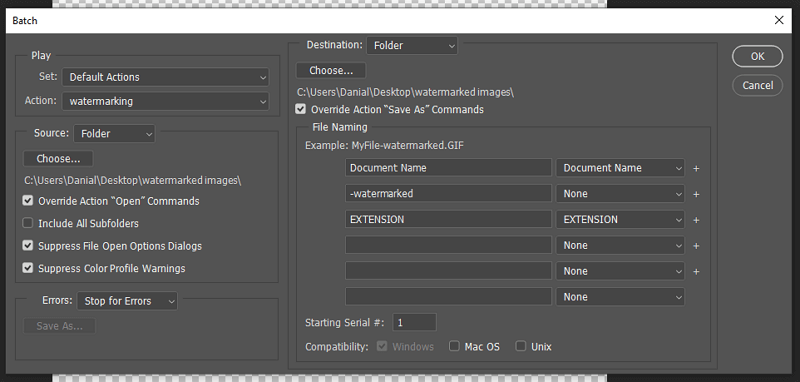Toggle Override Action "Save As" Commands
Screen dimensions: 800x382
pos(301,109)
